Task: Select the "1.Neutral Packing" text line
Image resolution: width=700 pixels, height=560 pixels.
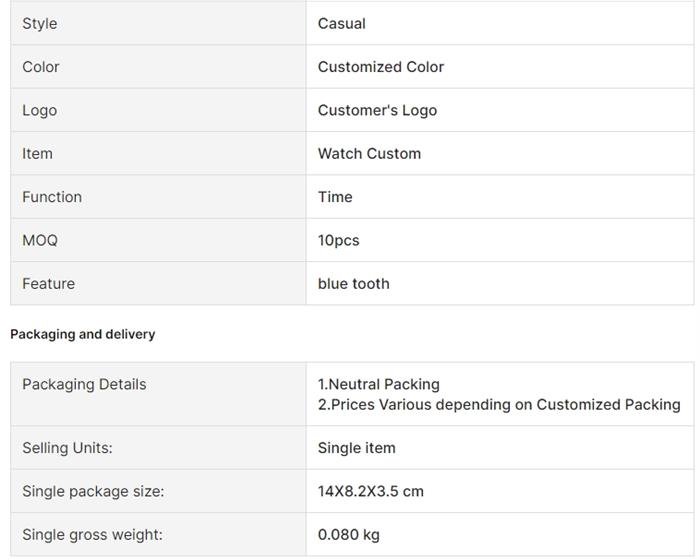Action: pos(379,384)
